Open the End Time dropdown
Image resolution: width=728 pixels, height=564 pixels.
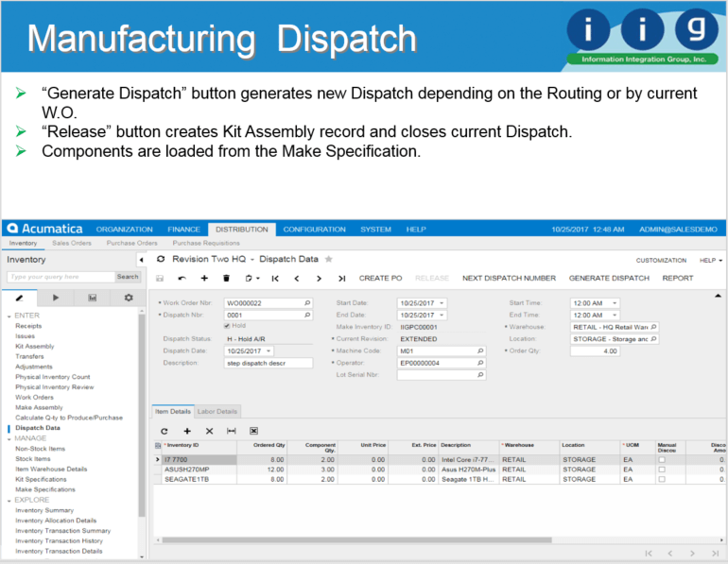[615, 315]
